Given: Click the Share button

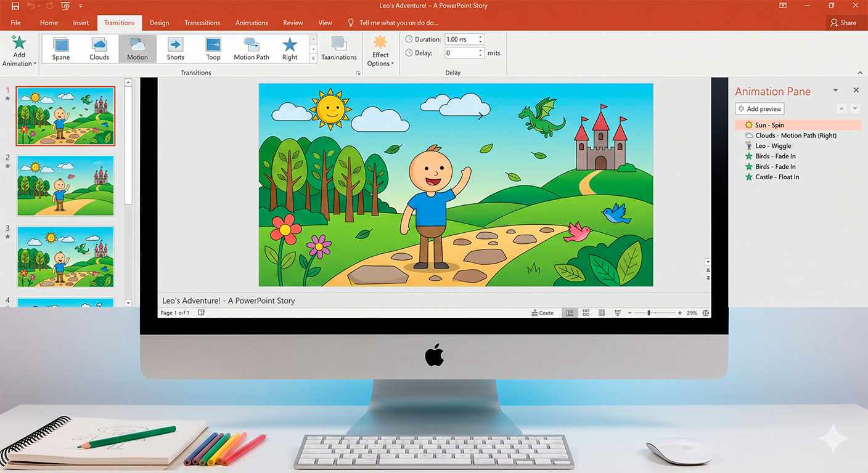Looking at the screenshot, I should 843,23.
